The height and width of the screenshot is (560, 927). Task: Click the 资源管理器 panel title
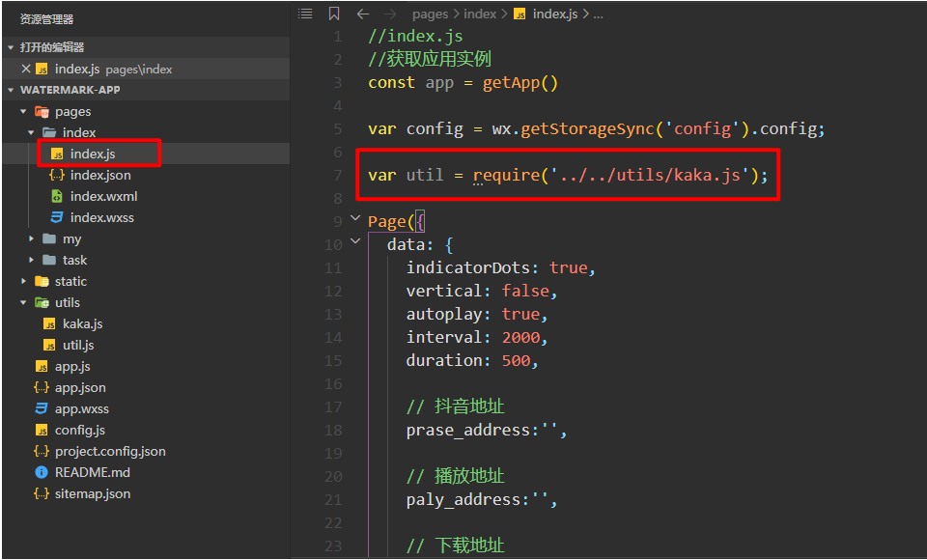[46, 19]
